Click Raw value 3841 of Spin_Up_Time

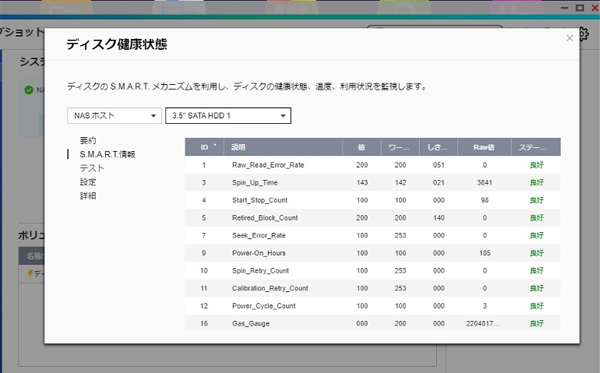pos(484,182)
